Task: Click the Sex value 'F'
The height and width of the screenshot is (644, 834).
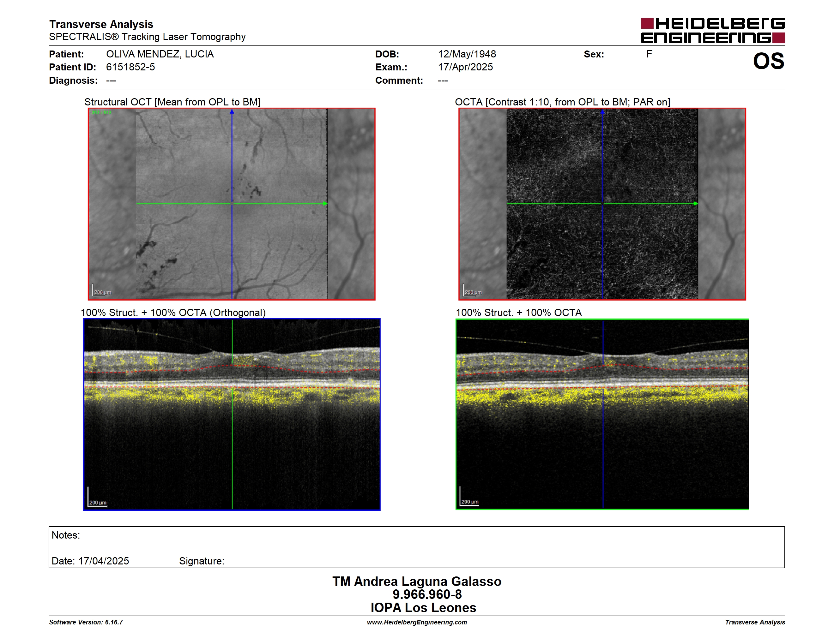Action: pos(649,54)
